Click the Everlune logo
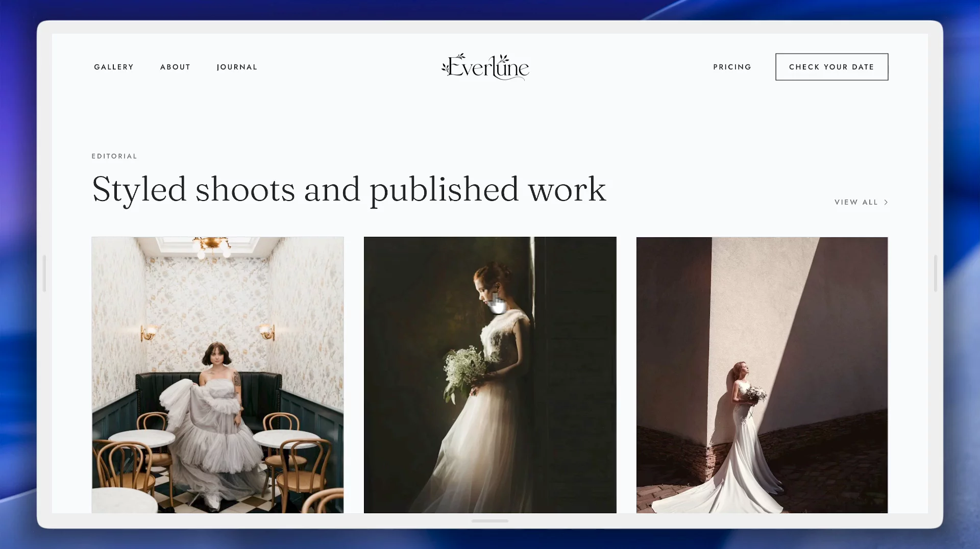The width and height of the screenshot is (980, 549). [x=485, y=67]
